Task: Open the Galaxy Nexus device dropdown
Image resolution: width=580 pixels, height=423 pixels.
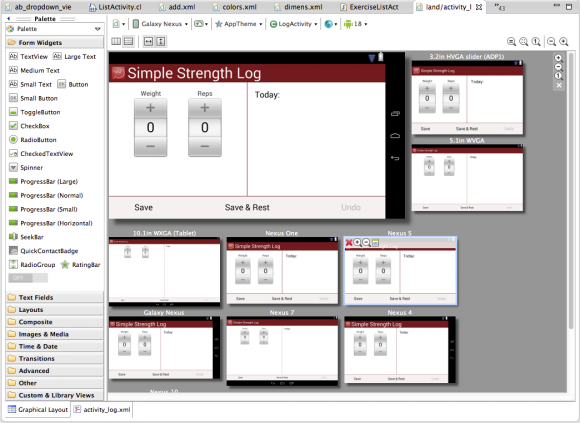Action: pyautogui.click(x=160, y=24)
